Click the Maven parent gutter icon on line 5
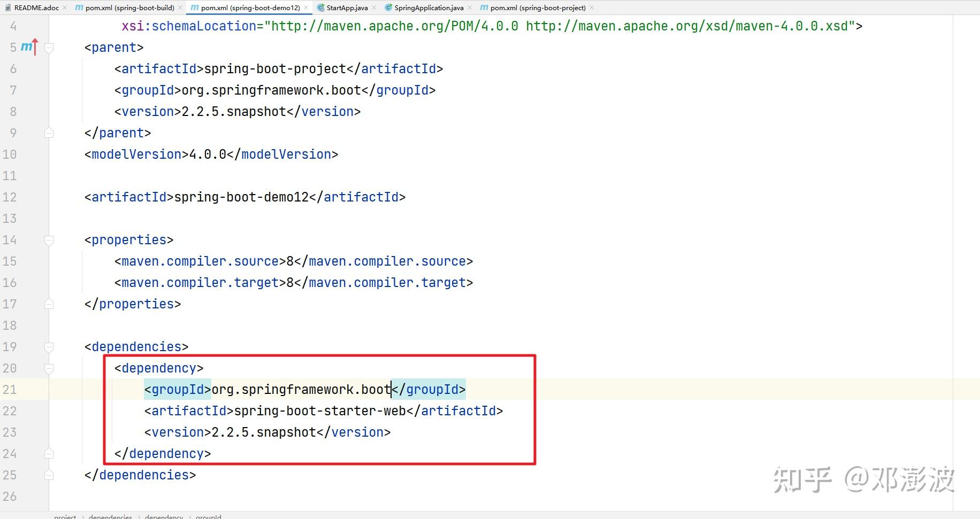 tap(29, 47)
